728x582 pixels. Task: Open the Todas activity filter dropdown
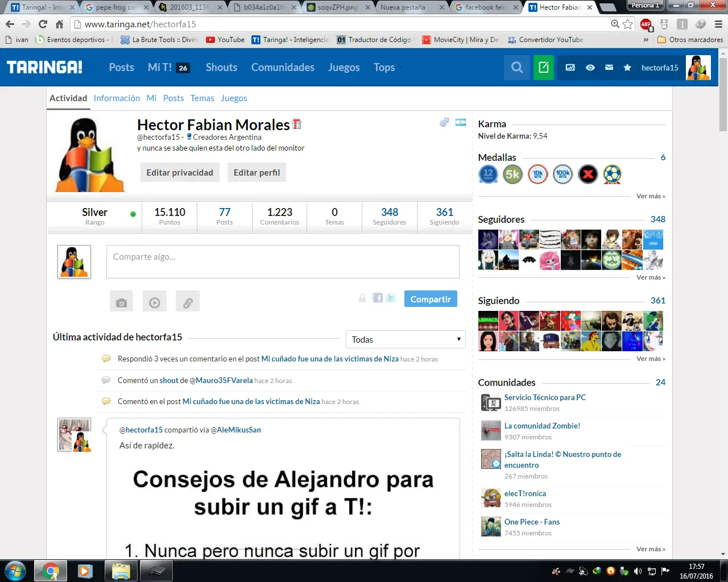click(406, 339)
